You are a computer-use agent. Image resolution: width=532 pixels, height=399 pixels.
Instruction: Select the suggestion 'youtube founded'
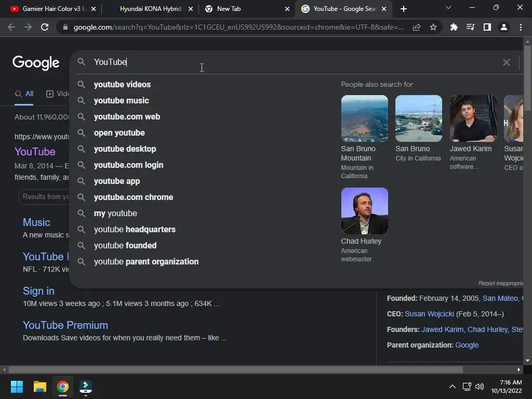click(x=125, y=246)
